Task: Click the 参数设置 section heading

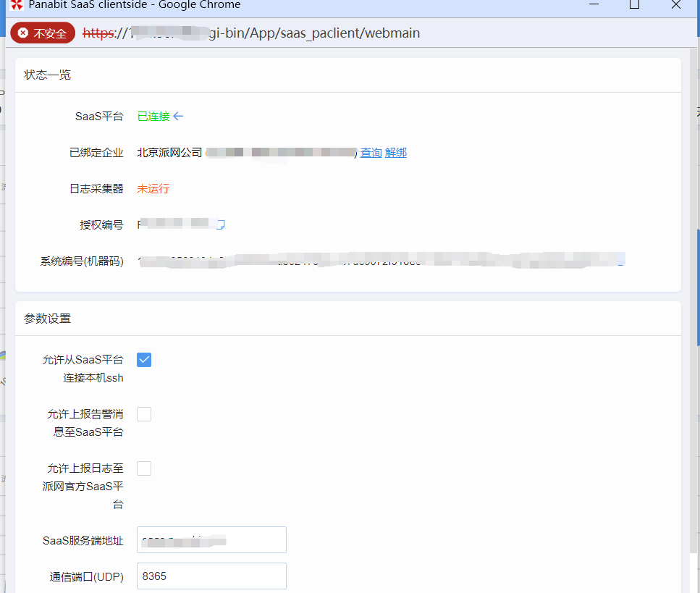Action: pos(47,319)
